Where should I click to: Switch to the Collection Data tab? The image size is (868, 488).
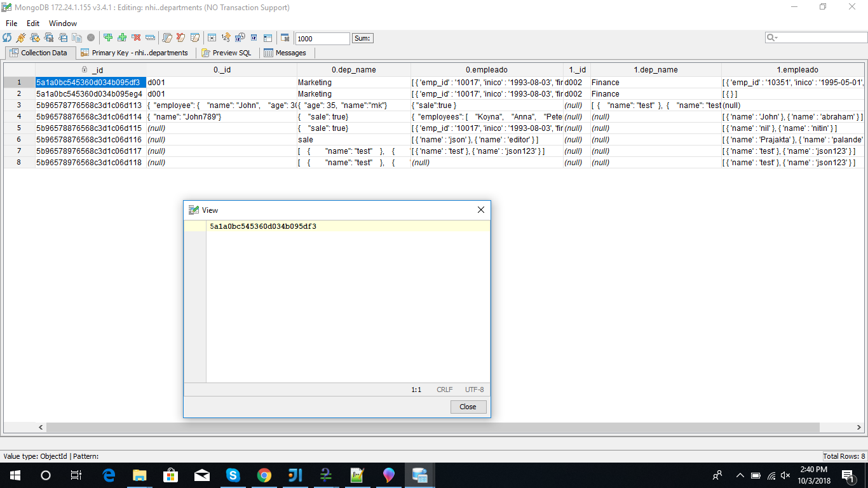coord(39,53)
